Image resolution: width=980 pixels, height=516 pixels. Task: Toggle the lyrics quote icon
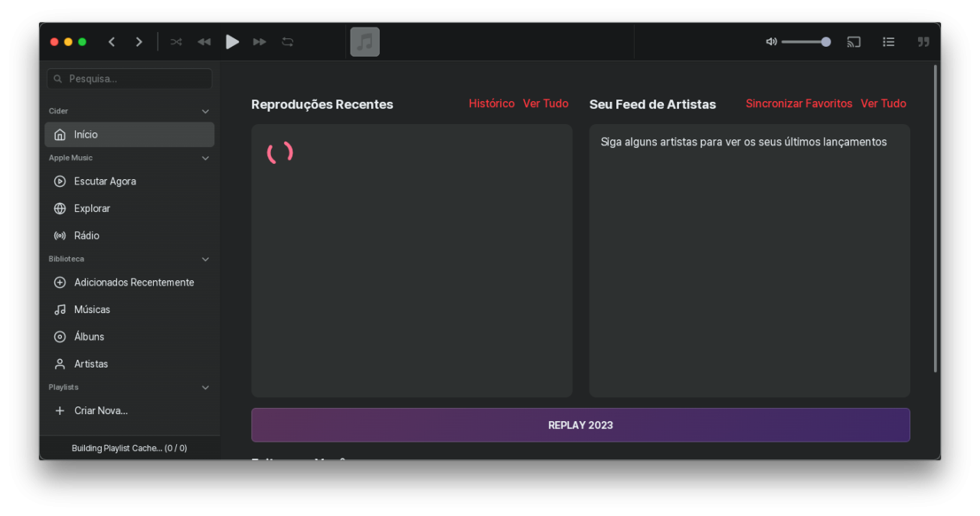(923, 42)
